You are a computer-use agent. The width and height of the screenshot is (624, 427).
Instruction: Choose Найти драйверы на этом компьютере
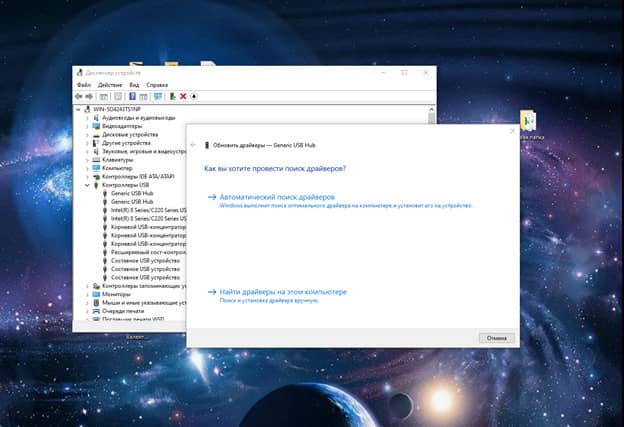[283, 292]
